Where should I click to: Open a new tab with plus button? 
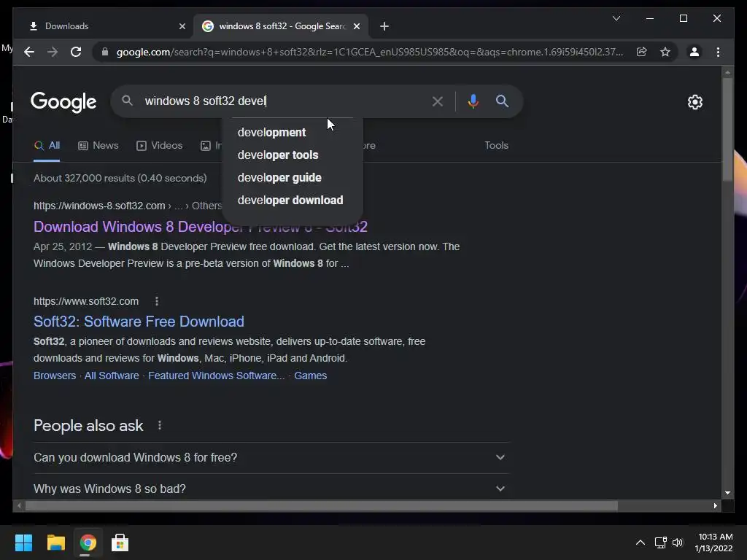point(384,26)
